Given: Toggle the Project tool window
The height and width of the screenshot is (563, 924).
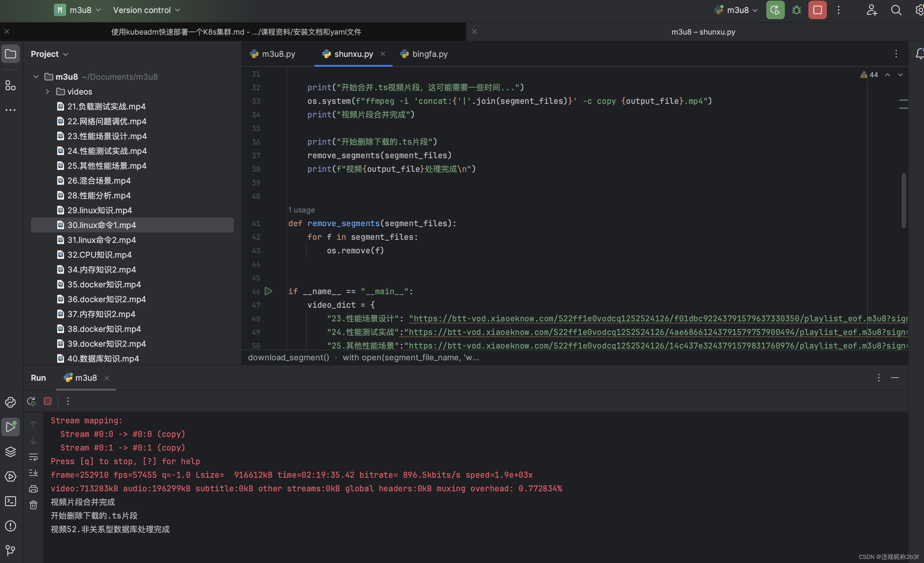Looking at the screenshot, I should coord(10,53).
